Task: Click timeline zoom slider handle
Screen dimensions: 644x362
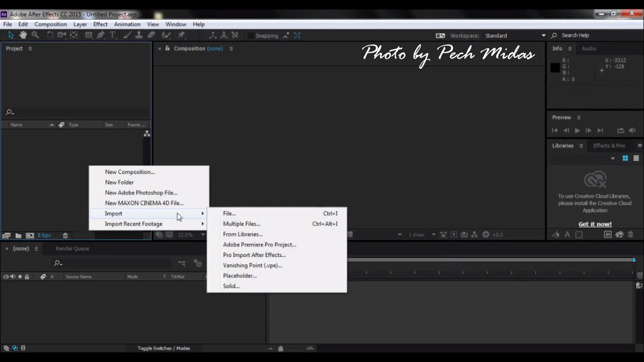Action: point(281,348)
